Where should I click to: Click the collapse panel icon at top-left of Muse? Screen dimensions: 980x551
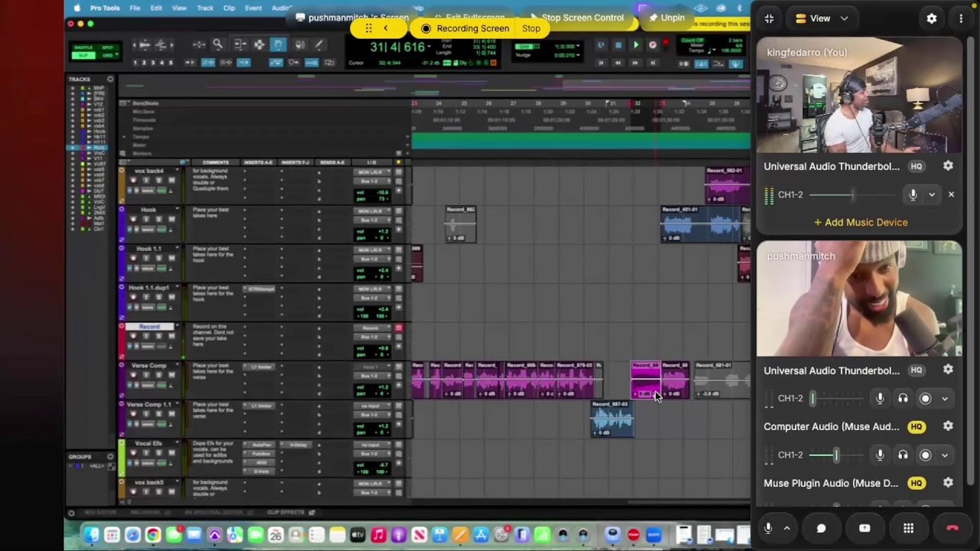(769, 18)
